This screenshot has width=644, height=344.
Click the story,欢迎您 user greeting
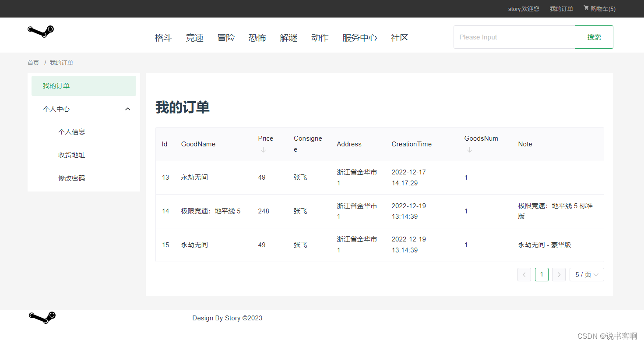[524, 9]
